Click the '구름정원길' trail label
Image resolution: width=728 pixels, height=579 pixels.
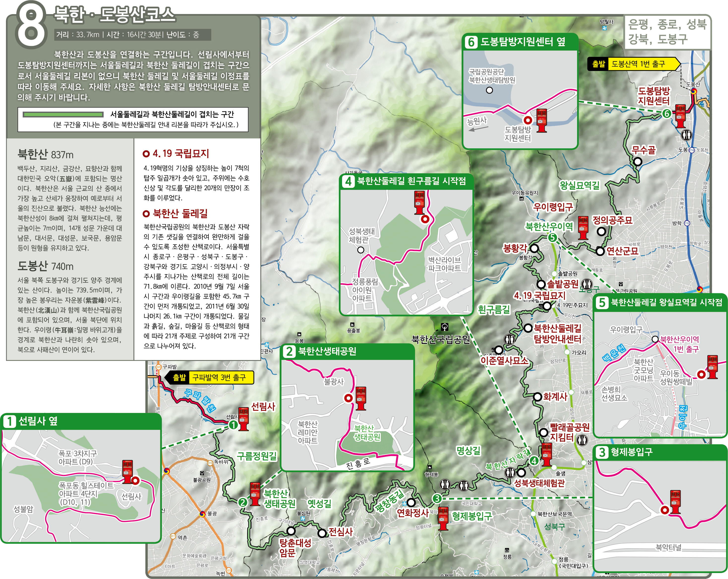point(257,456)
